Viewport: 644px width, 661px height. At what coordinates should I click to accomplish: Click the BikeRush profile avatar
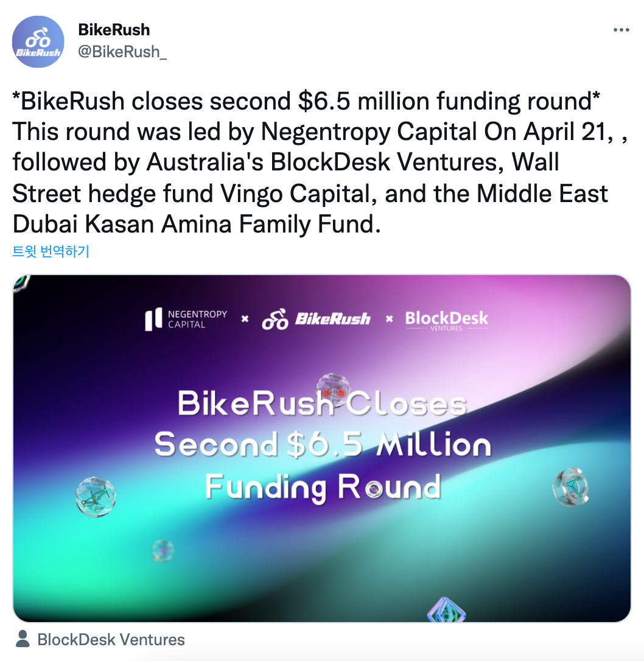[x=38, y=41]
